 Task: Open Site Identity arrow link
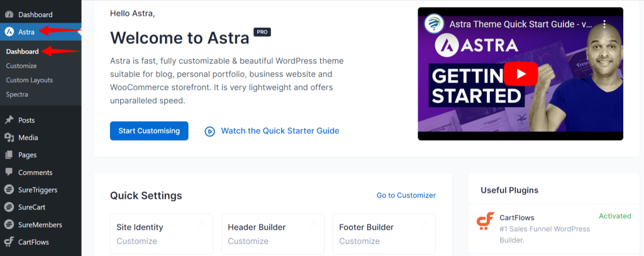[201, 225]
